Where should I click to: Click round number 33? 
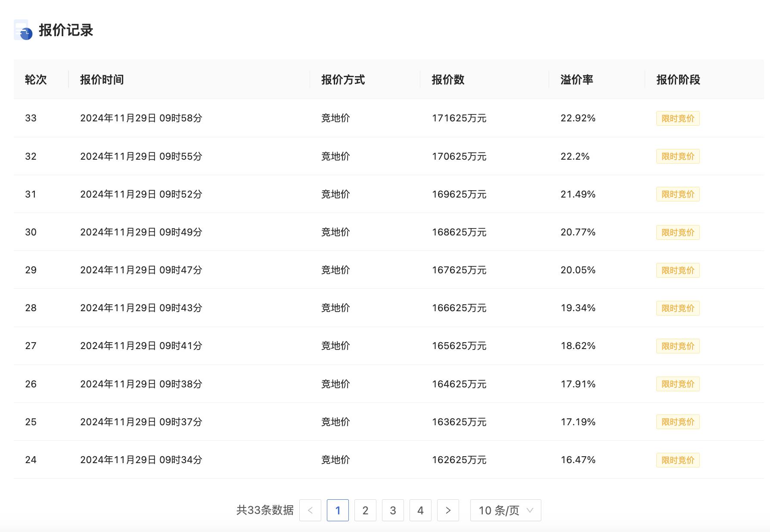[x=31, y=118]
